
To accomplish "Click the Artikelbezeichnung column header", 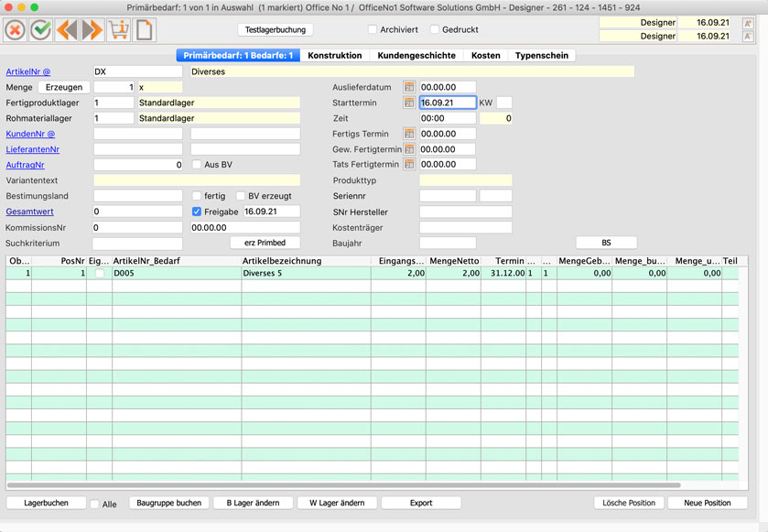I will [x=306, y=261].
